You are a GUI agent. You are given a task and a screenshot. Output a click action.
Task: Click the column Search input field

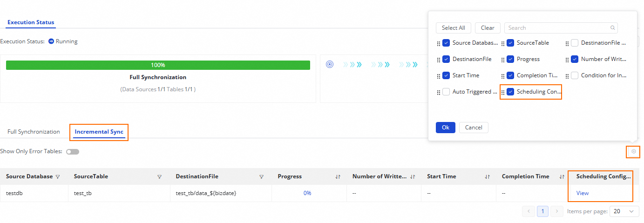tap(556, 28)
